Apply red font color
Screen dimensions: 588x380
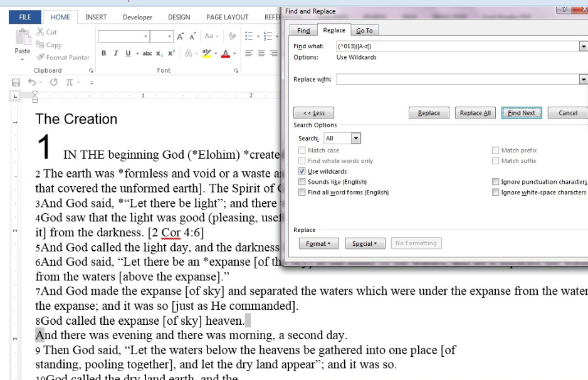tap(226, 53)
